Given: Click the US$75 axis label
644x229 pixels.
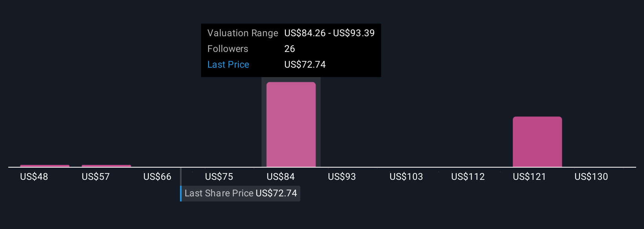Looking at the screenshot, I should pyautogui.click(x=219, y=177).
